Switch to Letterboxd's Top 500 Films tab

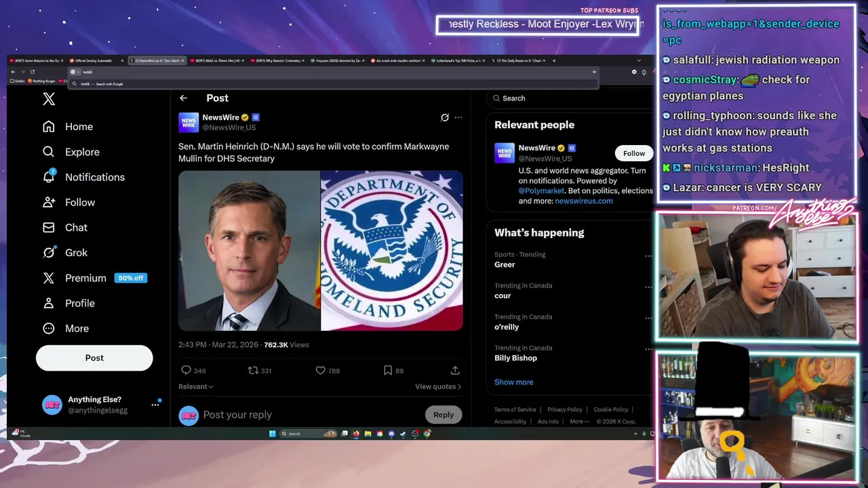[458, 60]
